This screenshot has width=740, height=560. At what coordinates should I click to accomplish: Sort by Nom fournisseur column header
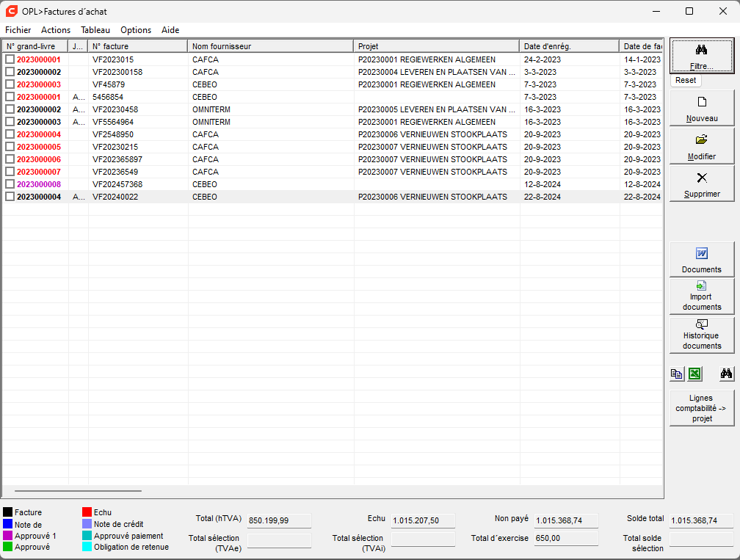point(271,46)
